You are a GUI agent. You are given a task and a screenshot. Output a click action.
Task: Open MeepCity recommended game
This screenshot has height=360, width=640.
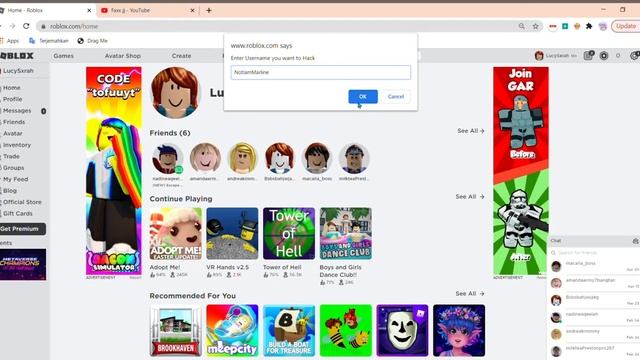tap(232, 331)
